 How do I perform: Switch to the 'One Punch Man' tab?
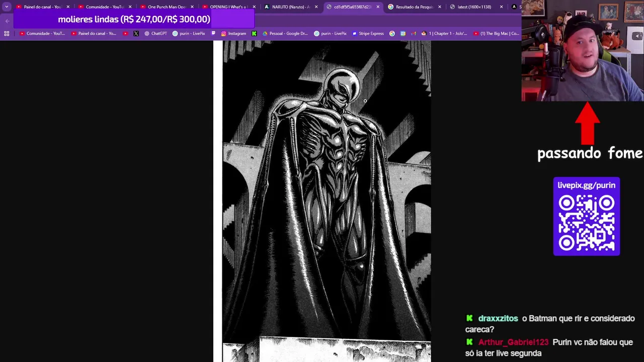click(167, 7)
